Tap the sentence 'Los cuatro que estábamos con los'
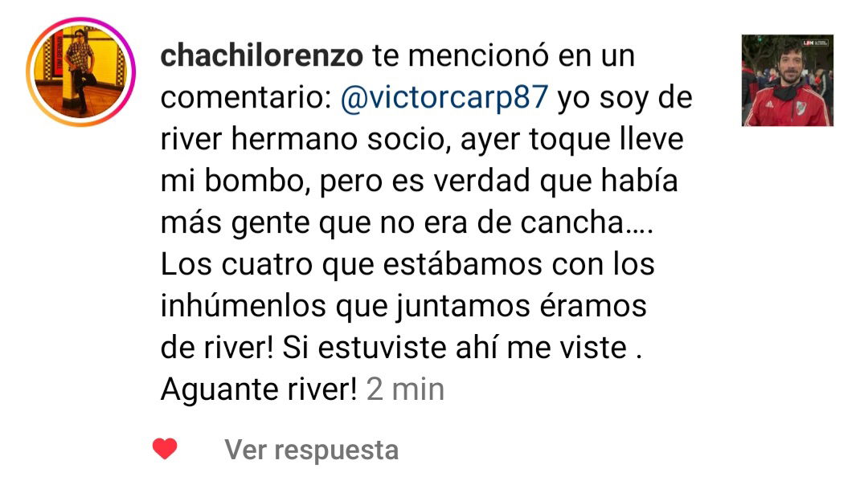868x497 pixels. (x=407, y=264)
